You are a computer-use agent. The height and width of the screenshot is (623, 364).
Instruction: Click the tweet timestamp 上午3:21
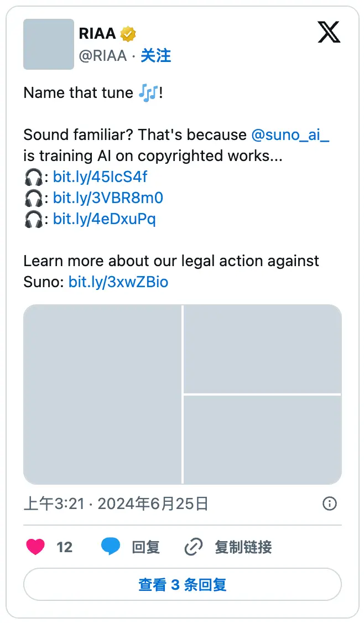[x=54, y=503]
